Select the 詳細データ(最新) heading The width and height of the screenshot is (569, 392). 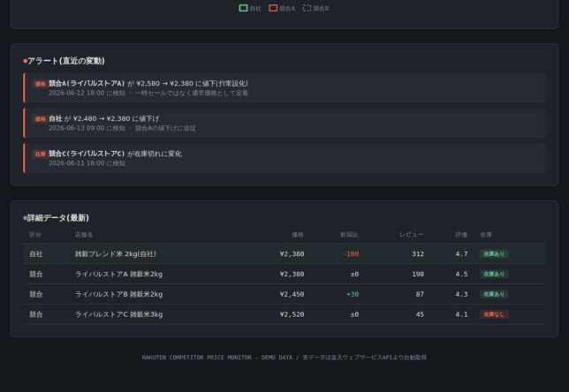tap(58, 218)
